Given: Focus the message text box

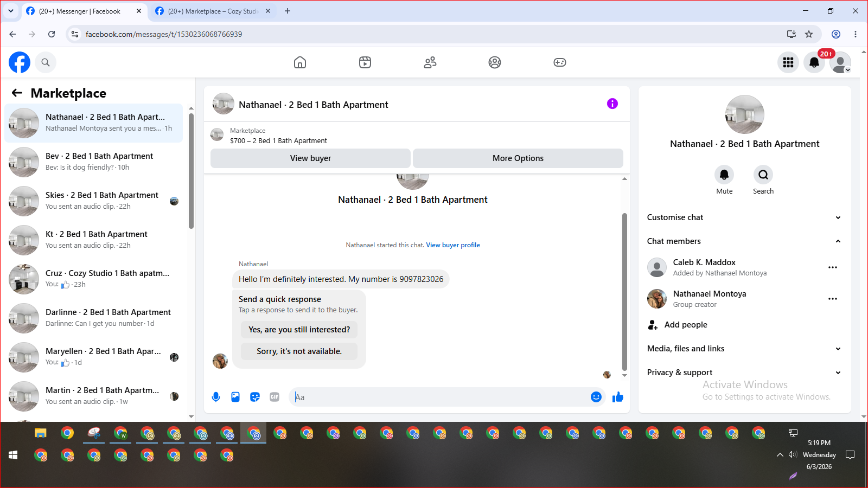Looking at the screenshot, I should (439, 397).
